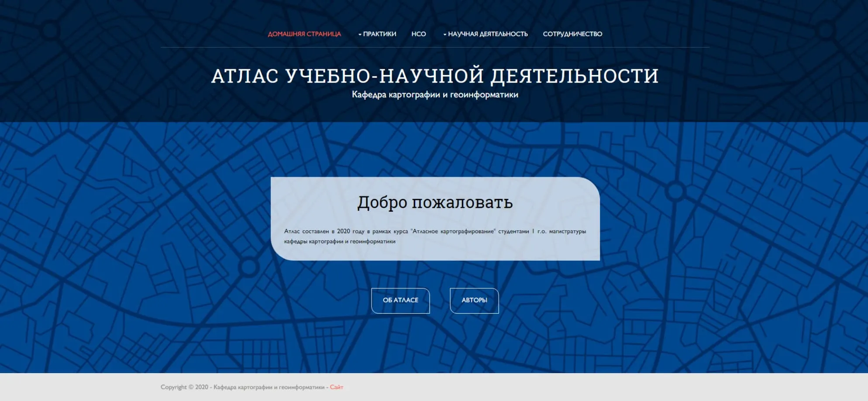Click the Copyright © 2020 footer text

click(x=184, y=387)
